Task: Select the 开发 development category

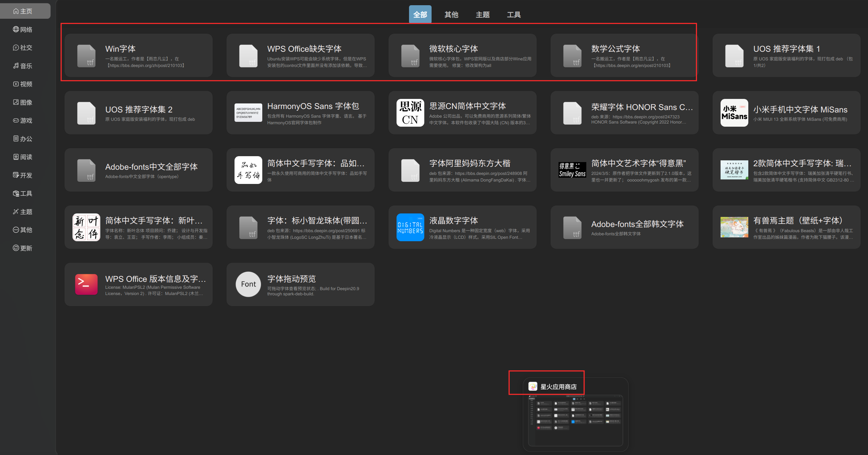Action: pyautogui.click(x=23, y=175)
